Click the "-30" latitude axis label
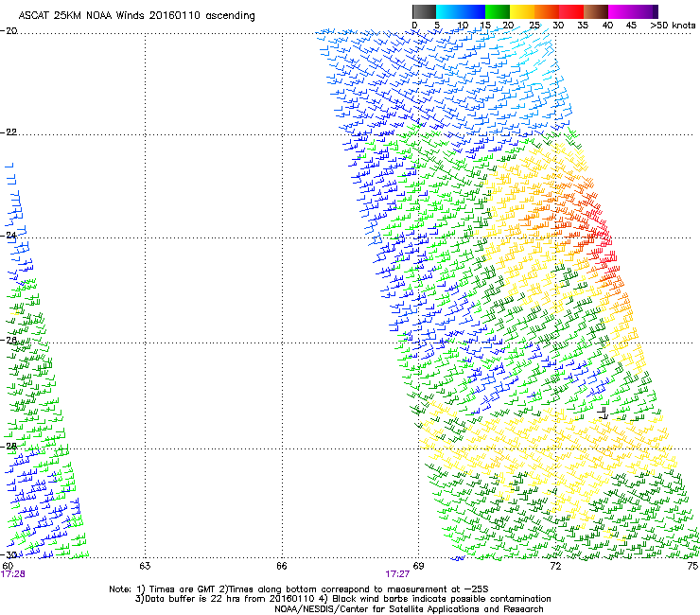 [x=9, y=554]
